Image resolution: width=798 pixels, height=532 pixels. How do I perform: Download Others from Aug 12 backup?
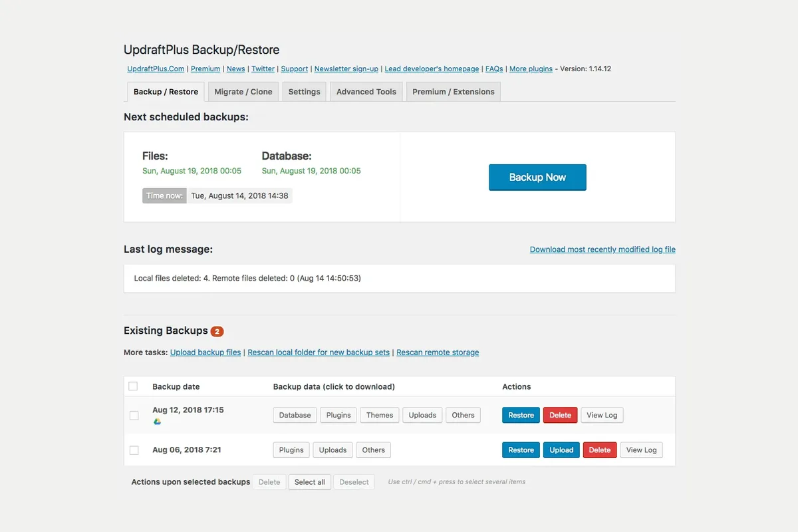[463, 415]
